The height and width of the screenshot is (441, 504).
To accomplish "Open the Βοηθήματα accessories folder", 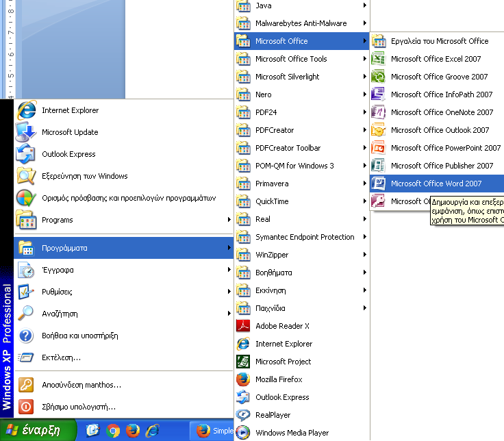I will (x=302, y=273).
